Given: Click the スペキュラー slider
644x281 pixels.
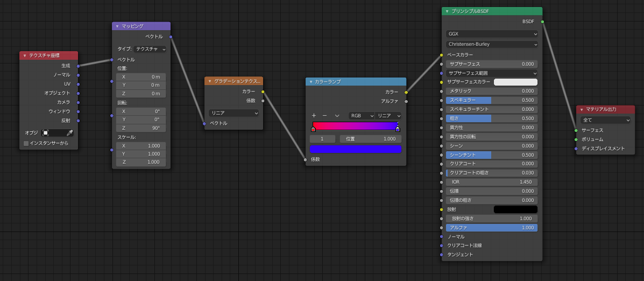Looking at the screenshot, I should pos(492,100).
